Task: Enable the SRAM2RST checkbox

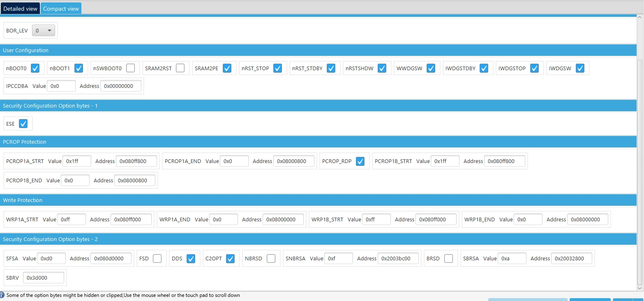Action: tap(180, 68)
